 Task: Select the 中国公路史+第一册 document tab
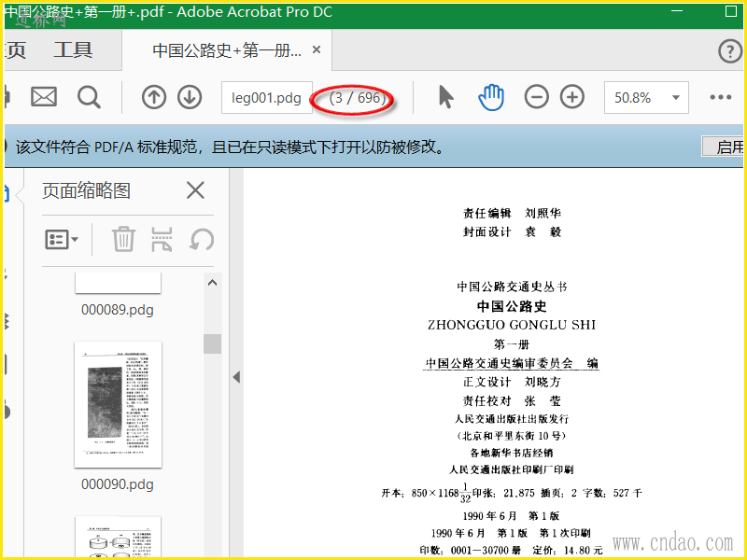pyautogui.click(x=227, y=50)
